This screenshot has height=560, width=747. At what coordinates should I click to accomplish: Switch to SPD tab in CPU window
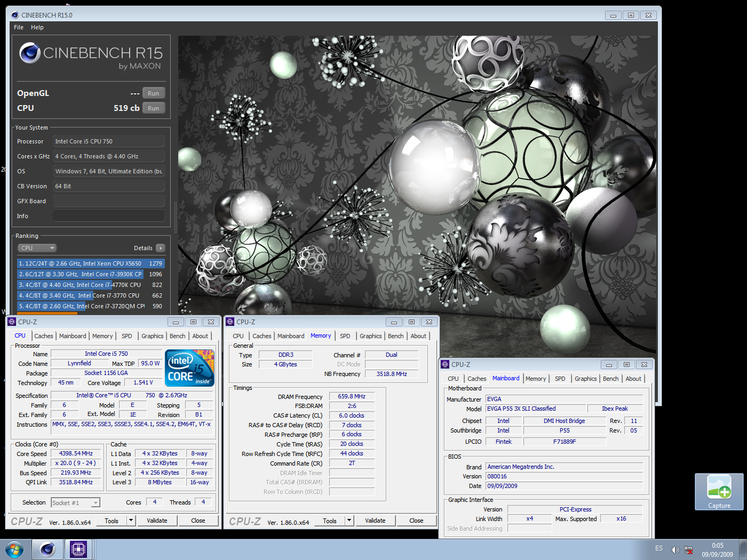pyautogui.click(x=127, y=336)
